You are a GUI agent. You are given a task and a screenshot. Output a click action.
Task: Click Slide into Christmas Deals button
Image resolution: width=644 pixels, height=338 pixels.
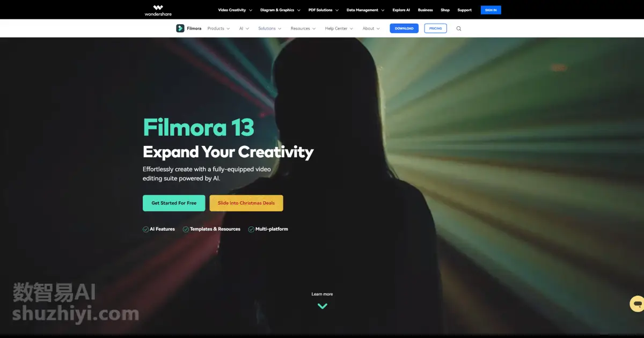246,203
